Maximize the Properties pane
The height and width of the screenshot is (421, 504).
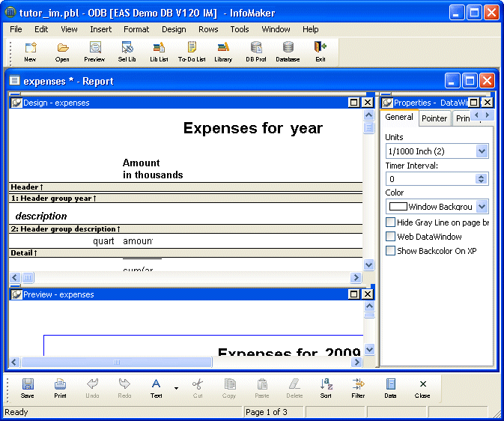click(473, 103)
